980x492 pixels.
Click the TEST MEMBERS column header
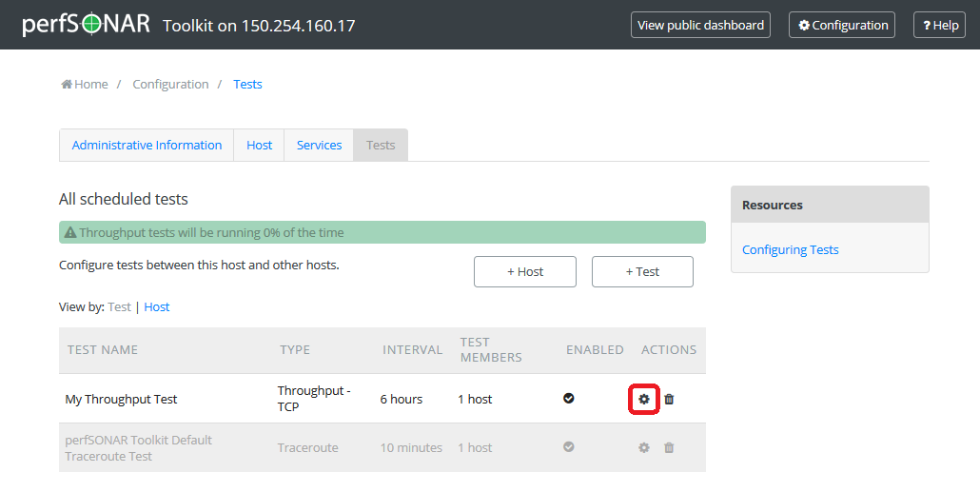491,350
